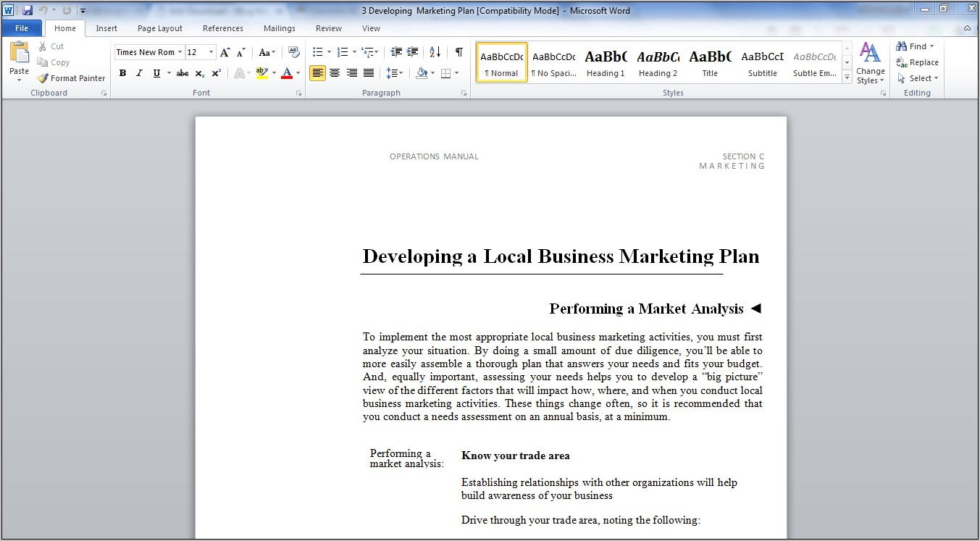Click the Cut scissors icon
The height and width of the screenshot is (541, 980).
click(43, 46)
